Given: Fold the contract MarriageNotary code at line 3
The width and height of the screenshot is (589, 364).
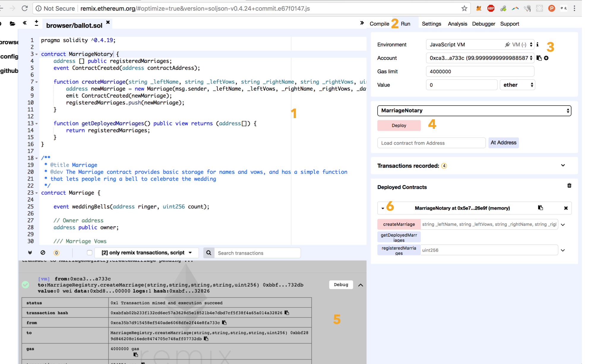Looking at the screenshot, I should (x=37, y=54).
